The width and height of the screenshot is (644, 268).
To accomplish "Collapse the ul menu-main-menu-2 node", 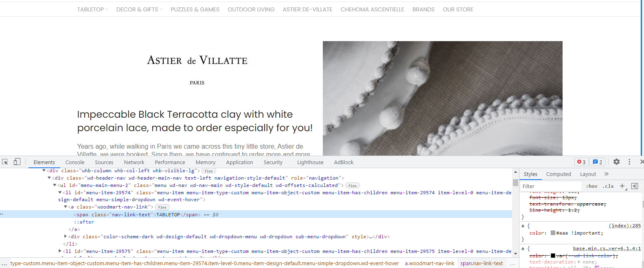I will coord(55,185).
